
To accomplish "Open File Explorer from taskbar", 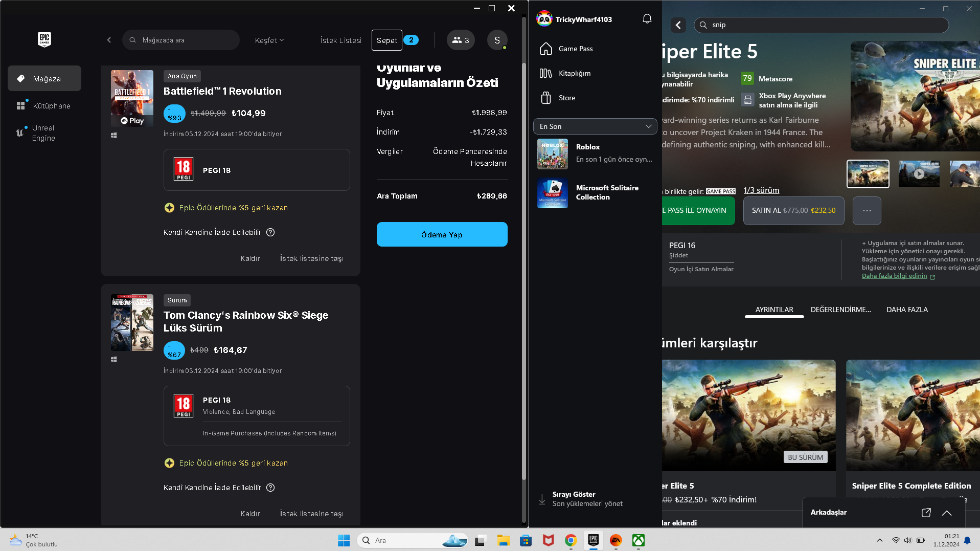I will point(503,540).
